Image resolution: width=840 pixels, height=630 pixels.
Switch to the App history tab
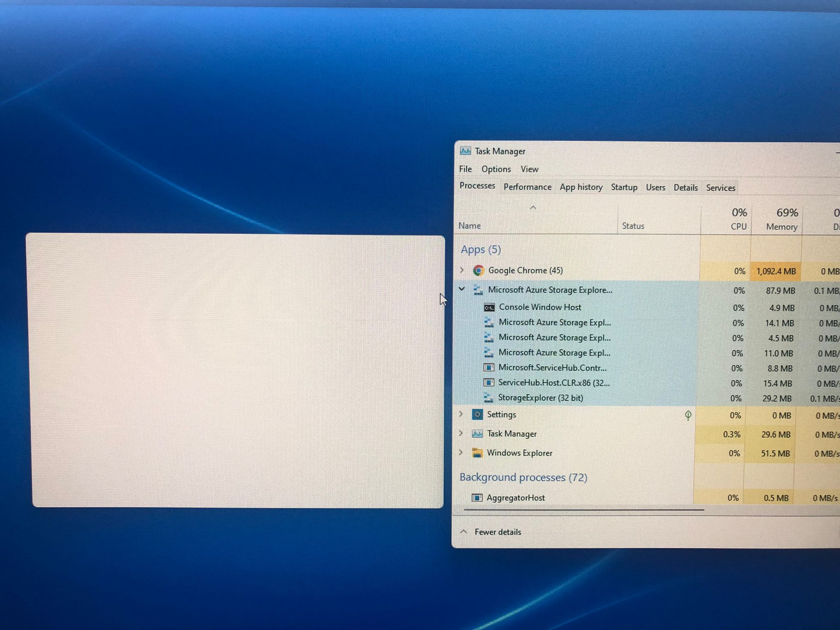tap(581, 187)
